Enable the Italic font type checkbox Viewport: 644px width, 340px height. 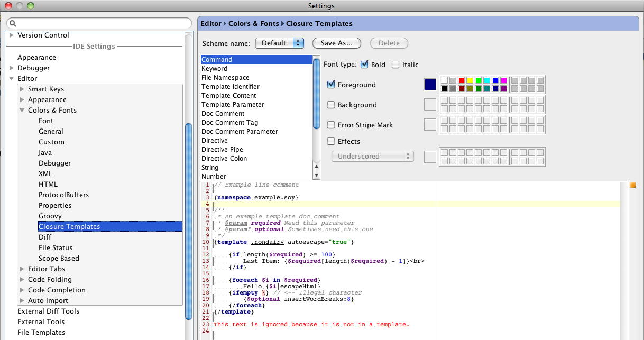[395, 65]
